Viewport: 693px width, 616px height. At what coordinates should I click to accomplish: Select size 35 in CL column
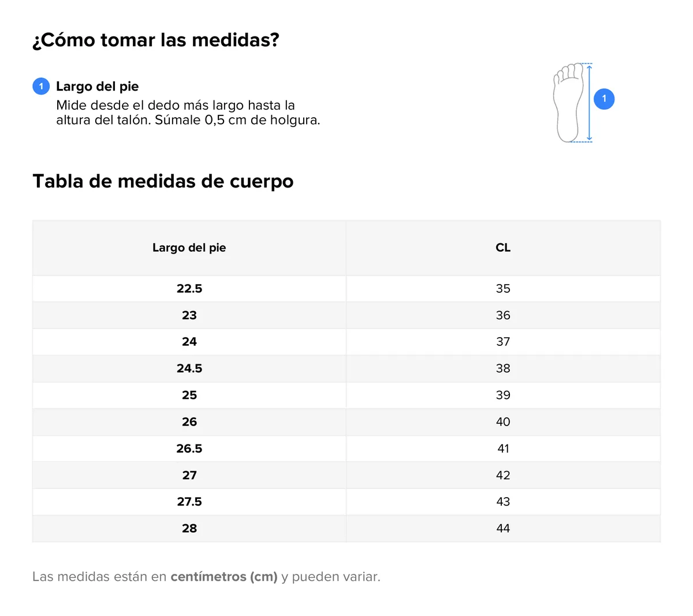pos(503,289)
